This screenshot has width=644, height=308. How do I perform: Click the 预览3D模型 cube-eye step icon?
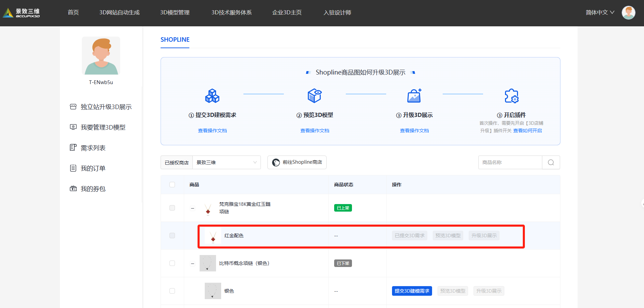pyautogui.click(x=315, y=96)
